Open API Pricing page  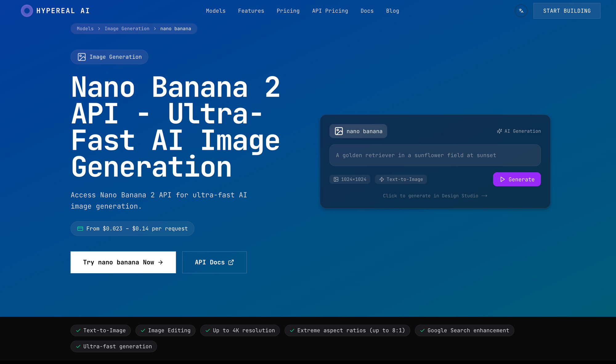330,11
